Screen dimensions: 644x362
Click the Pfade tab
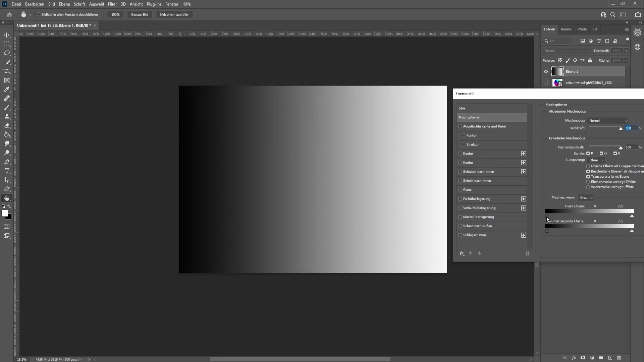click(582, 29)
